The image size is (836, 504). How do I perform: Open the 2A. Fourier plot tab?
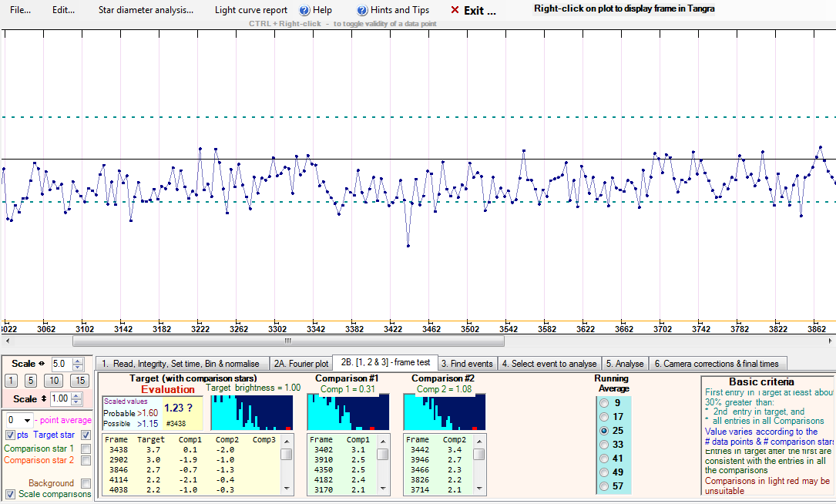point(300,363)
